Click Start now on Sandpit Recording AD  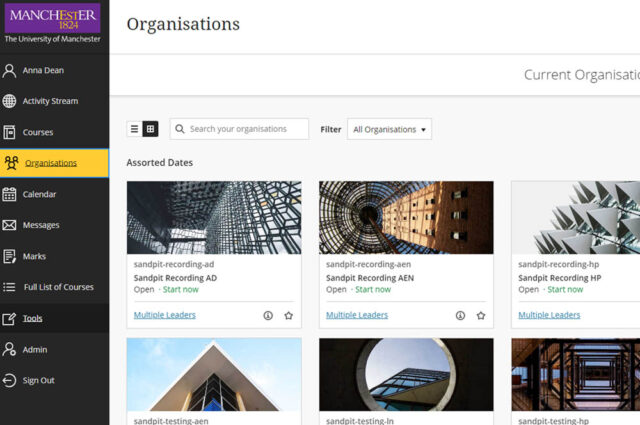click(x=181, y=289)
